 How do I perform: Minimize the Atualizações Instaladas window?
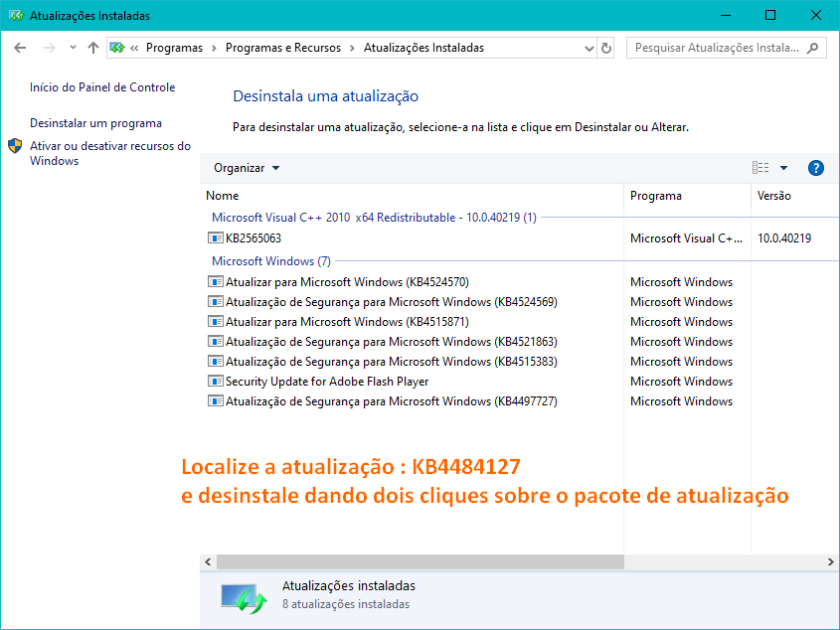[x=726, y=16]
